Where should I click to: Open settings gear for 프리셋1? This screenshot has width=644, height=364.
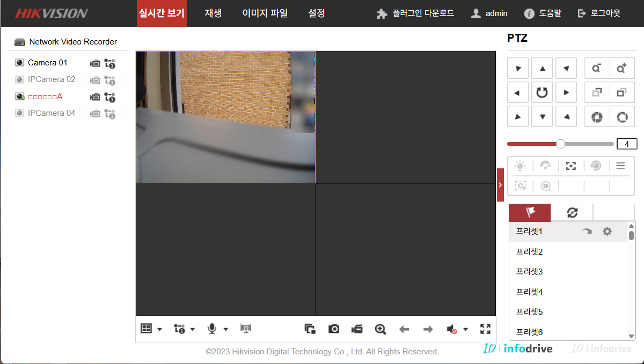tap(607, 232)
